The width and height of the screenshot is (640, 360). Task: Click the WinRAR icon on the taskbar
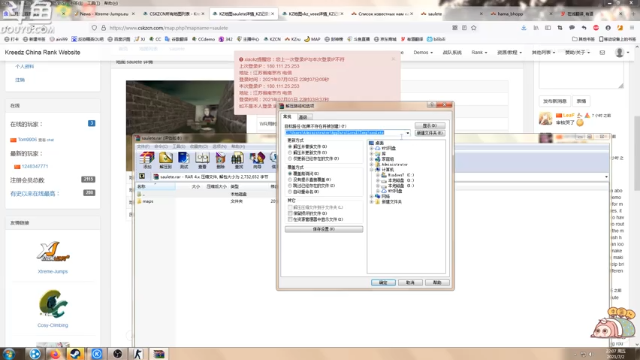click(x=158, y=353)
